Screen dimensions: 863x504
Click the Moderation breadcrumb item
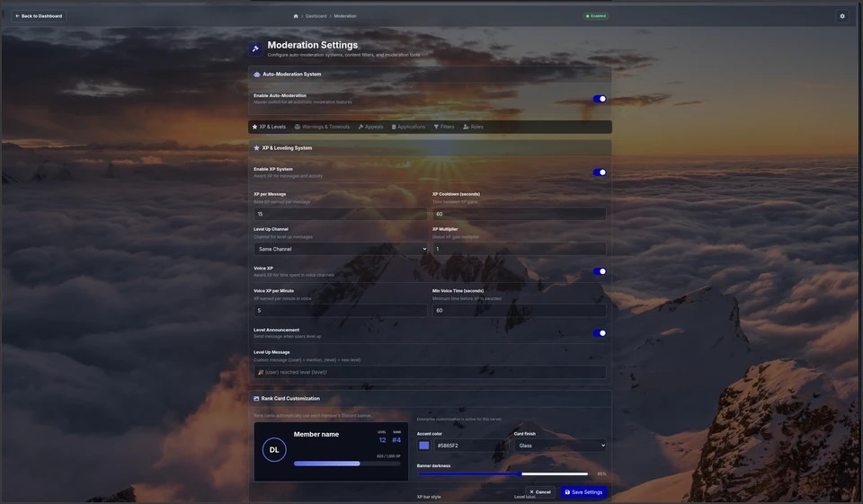(345, 16)
